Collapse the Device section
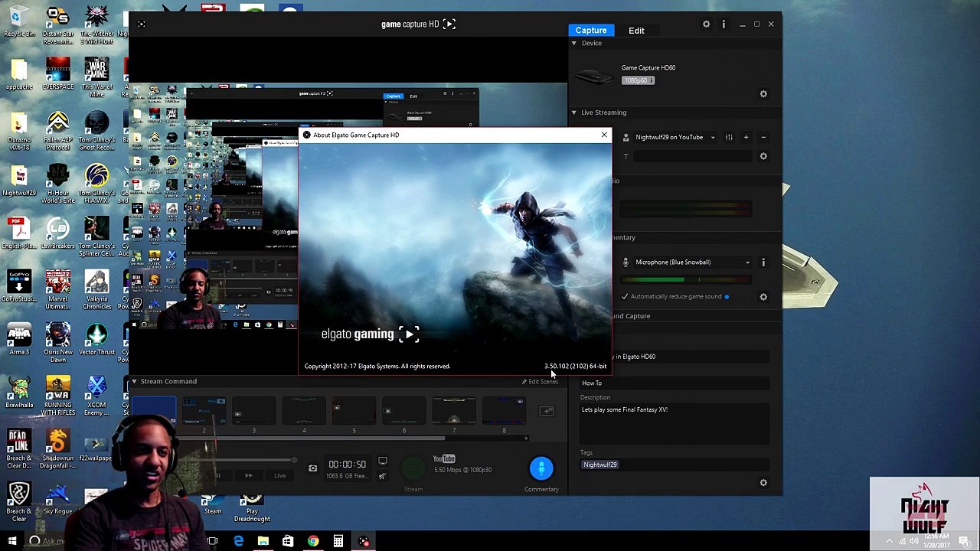This screenshot has width=980, height=551. coord(573,43)
